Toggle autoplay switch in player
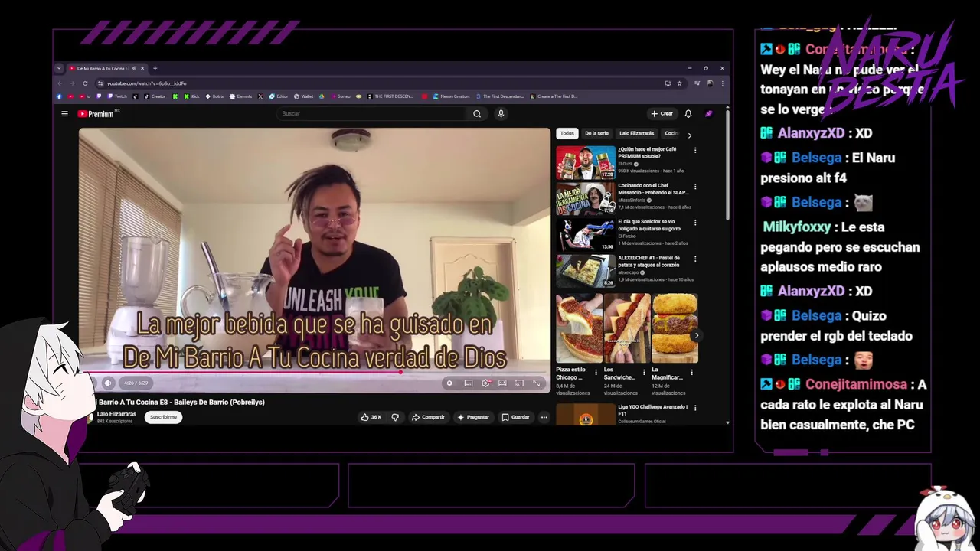Image resolution: width=980 pixels, height=551 pixels. [x=449, y=383]
